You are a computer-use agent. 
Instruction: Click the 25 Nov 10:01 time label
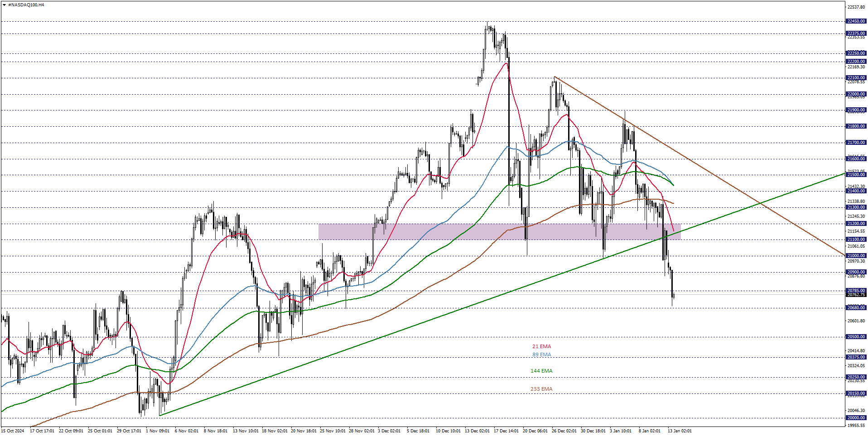tap(333, 431)
